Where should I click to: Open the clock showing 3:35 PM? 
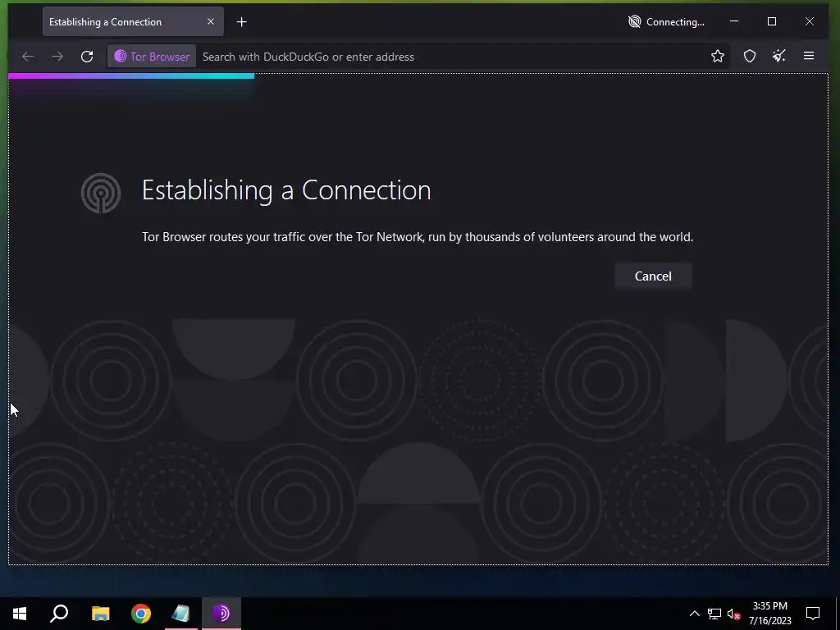point(769,614)
